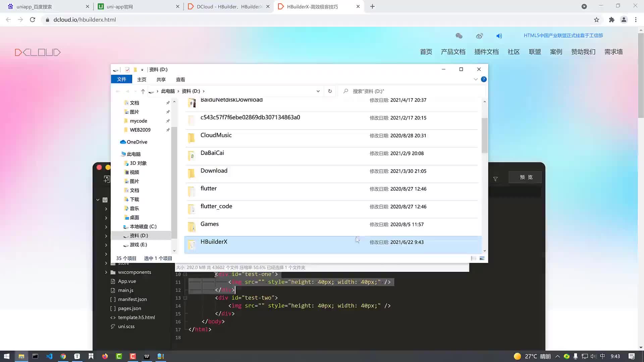Screen dimensions: 644x362
Task: Click the navigation pane scrollbar thumb
Action: 174,183
